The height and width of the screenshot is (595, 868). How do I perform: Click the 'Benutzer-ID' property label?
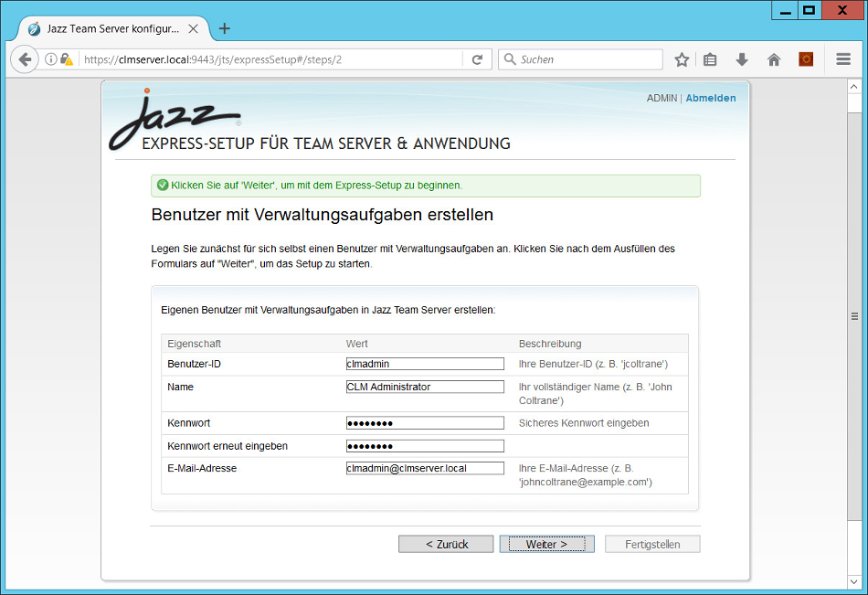195,364
